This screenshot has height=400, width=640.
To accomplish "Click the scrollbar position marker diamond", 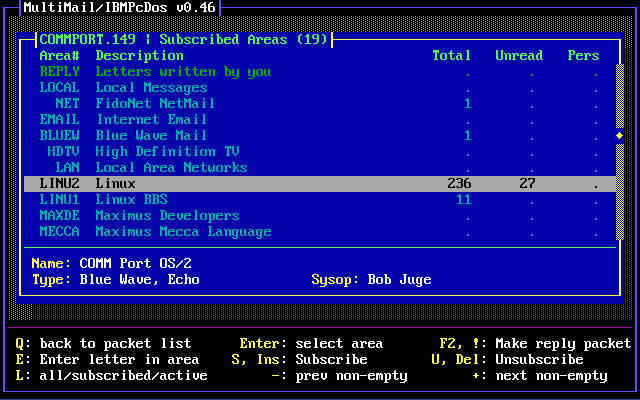I will point(619,135).
